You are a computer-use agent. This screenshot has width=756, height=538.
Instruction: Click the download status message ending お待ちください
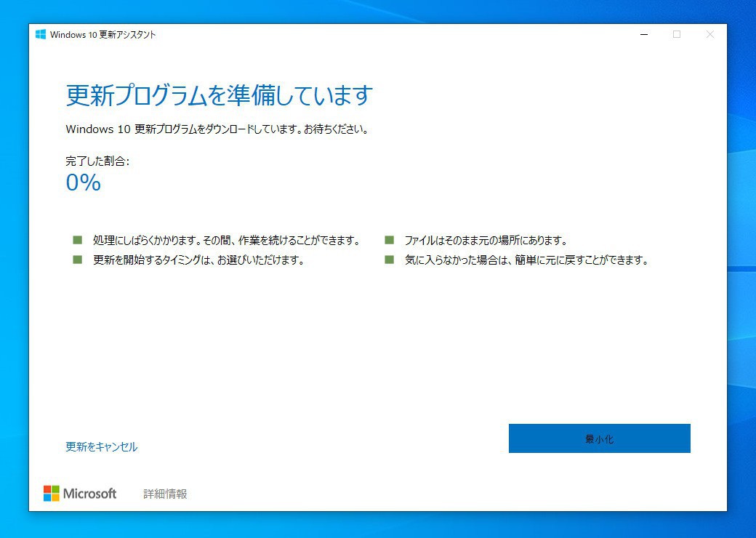pos(217,129)
